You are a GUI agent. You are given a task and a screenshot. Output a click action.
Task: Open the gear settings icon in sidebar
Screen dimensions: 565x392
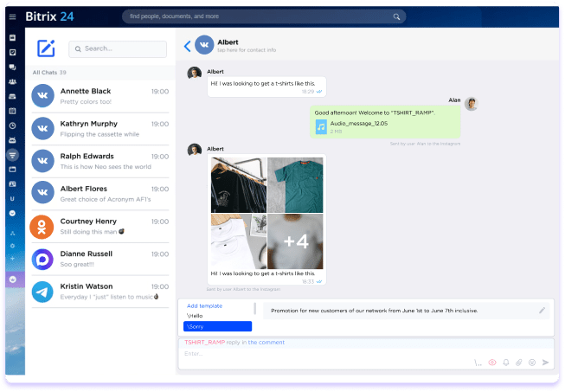pos(13,246)
